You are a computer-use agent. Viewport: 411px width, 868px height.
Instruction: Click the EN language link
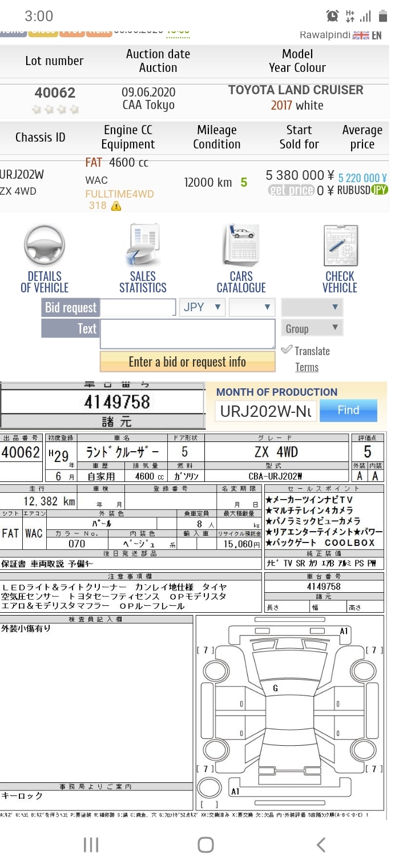click(x=376, y=35)
